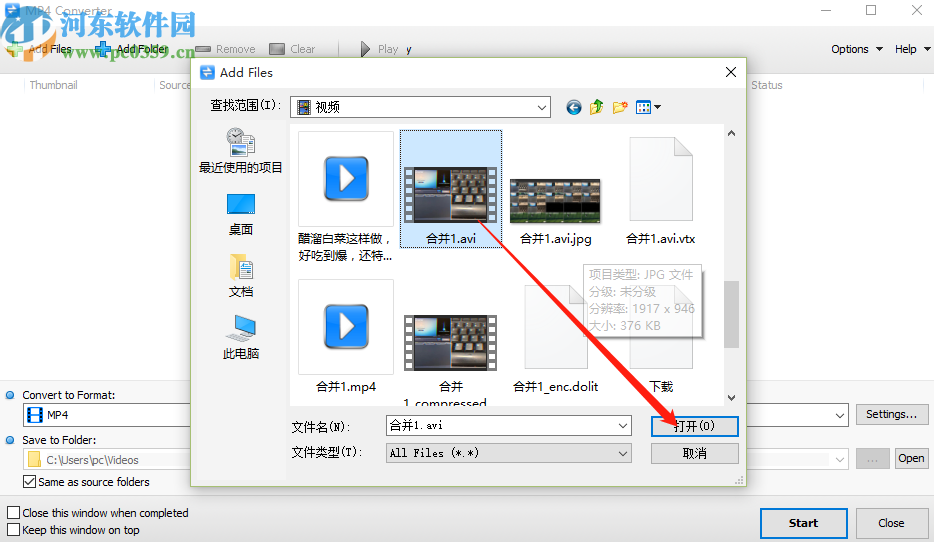934x542 pixels.
Task: Click the Options dropdown arrow
Action: click(x=879, y=49)
